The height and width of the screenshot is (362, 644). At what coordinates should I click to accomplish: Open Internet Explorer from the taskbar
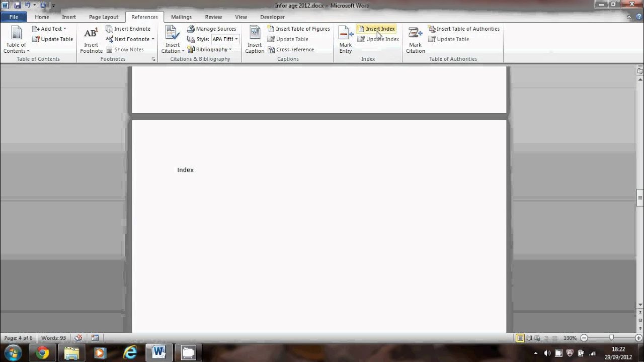point(130,353)
